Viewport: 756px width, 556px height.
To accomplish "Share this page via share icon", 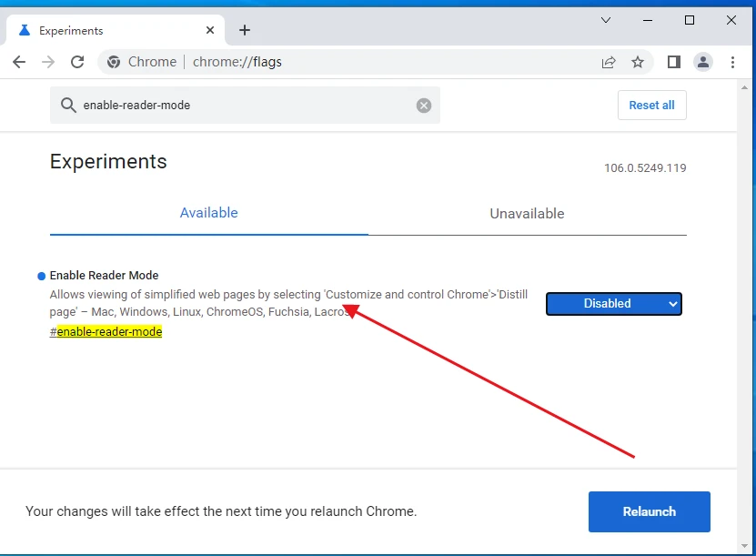I will pyautogui.click(x=609, y=62).
